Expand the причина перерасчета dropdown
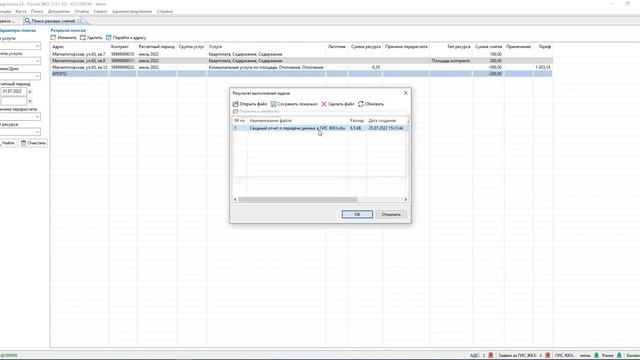Viewport: 640px width, 360px height. pos(37,117)
